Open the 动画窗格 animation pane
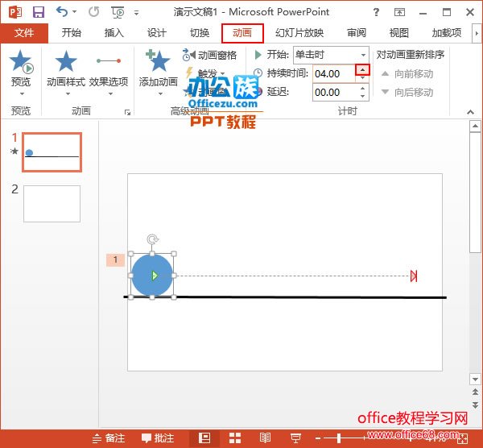483x448 pixels. 209,55
